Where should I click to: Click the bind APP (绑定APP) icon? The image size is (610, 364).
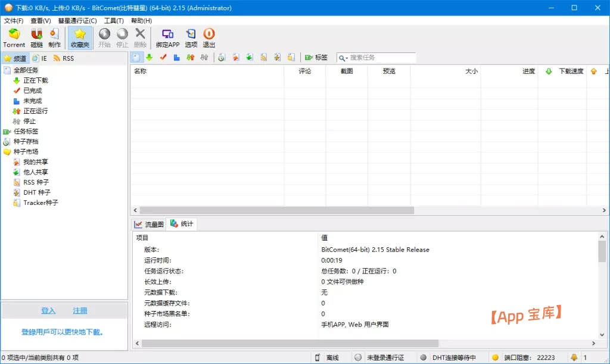[x=167, y=37]
